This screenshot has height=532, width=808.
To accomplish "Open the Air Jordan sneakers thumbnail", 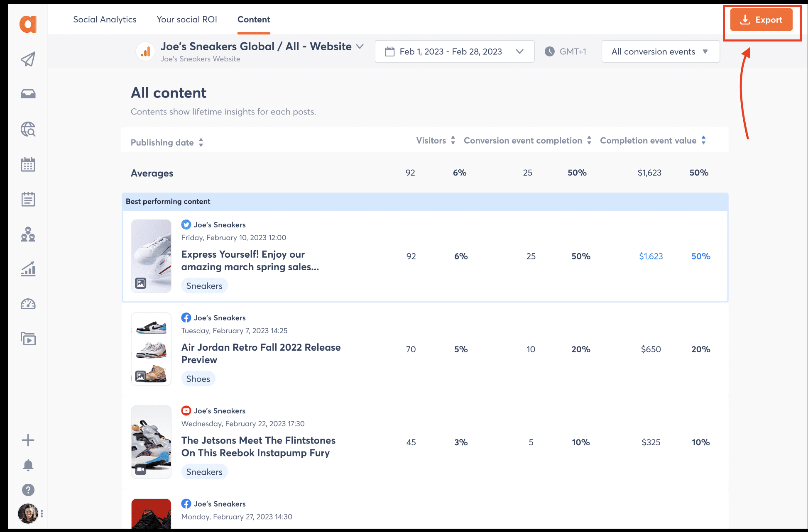I will [x=151, y=349].
